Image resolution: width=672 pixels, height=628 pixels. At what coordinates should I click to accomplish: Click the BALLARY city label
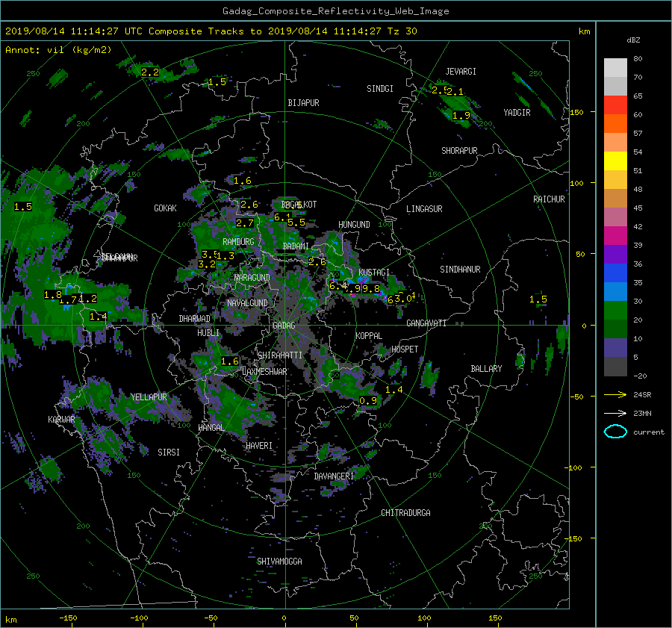coord(486,369)
